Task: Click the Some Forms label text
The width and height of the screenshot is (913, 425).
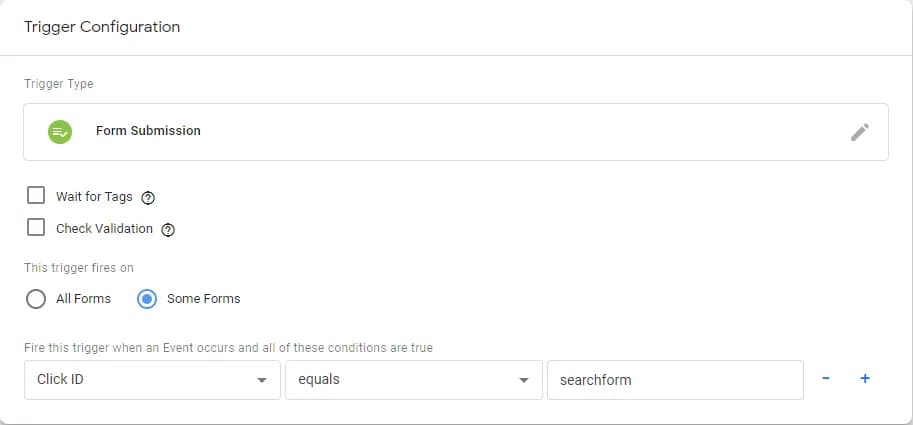Action: click(x=204, y=298)
